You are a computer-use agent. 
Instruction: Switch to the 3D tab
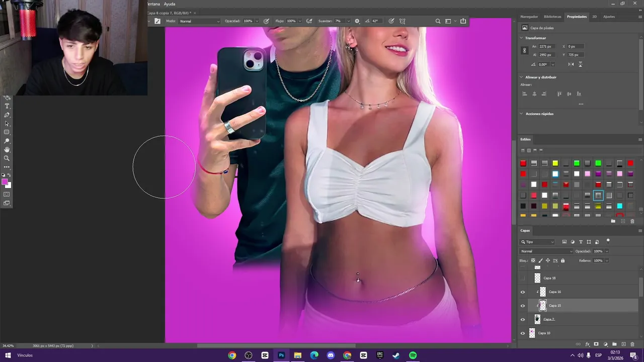(x=594, y=17)
